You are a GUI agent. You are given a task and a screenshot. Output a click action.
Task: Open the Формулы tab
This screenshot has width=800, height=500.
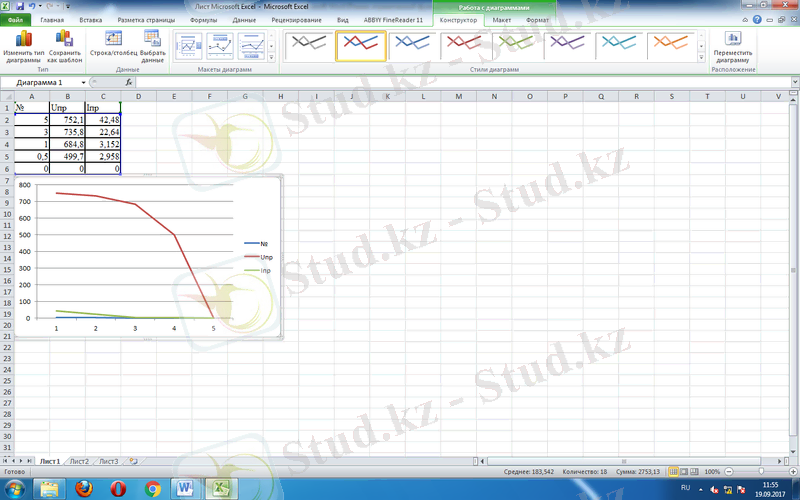203,20
